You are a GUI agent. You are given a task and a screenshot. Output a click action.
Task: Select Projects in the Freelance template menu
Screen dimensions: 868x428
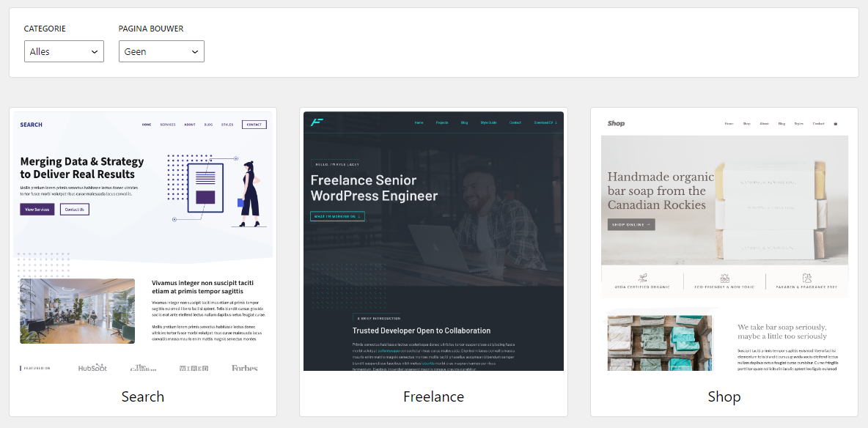click(x=442, y=122)
